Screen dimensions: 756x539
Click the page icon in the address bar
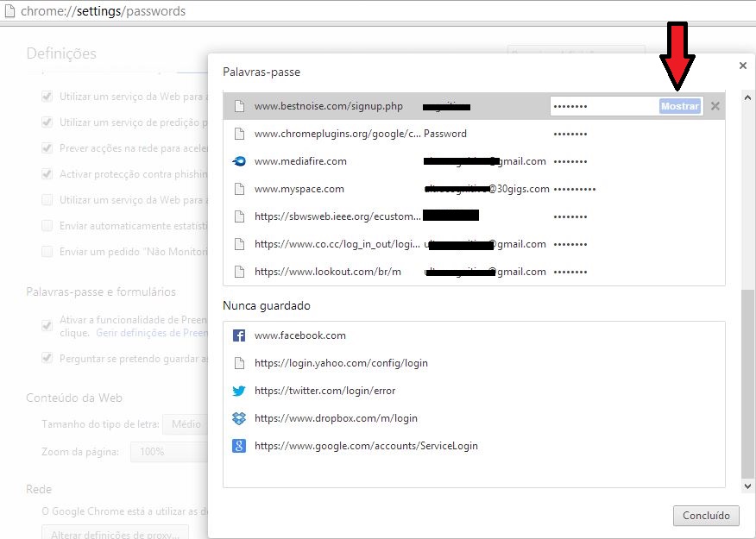click(9, 10)
